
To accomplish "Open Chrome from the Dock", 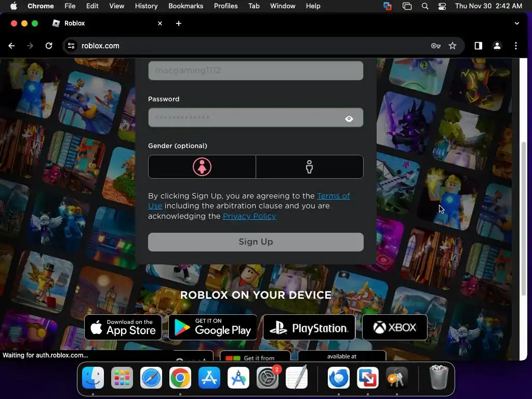I will (x=180, y=378).
